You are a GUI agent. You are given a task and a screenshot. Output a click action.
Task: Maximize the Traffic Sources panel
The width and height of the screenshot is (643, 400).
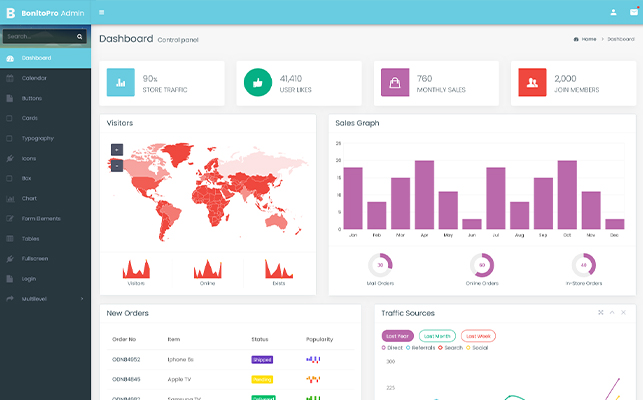[x=601, y=313]
